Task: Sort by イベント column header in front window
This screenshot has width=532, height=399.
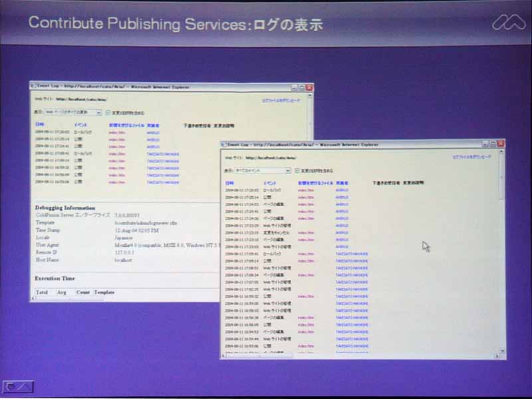Action: 270,184
